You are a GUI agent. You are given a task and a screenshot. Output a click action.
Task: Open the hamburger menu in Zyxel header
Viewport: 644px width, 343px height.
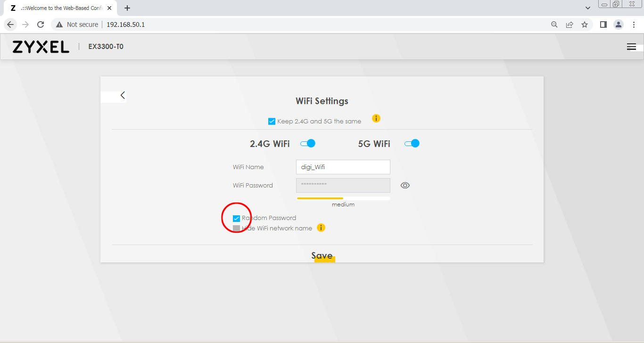coord(631,47)
